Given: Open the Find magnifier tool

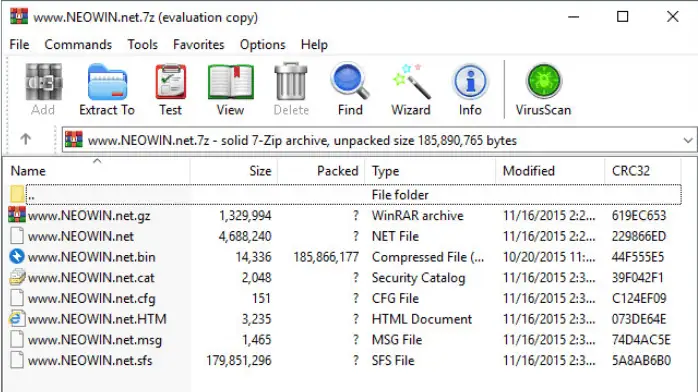Looking at the screenshot, I should [350, 81].
